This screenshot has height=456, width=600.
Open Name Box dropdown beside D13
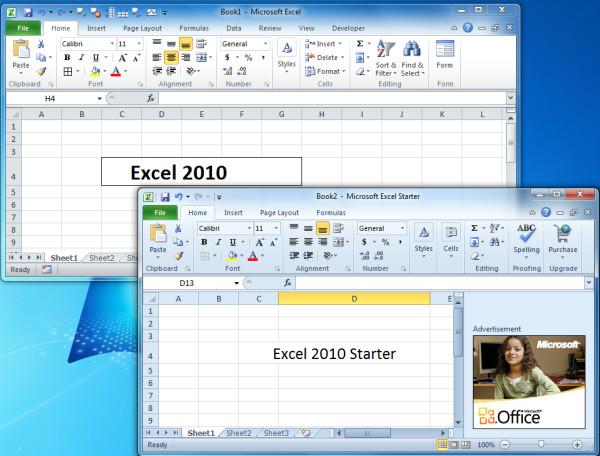[x=236, y=283]
